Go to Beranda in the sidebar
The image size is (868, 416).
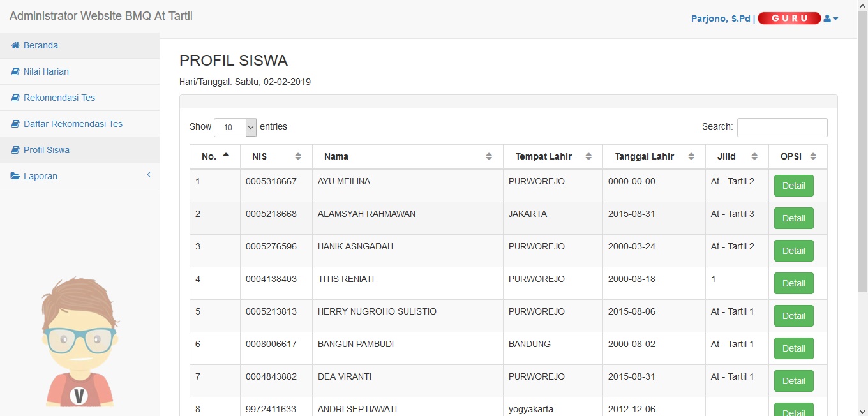coord(80,45)
